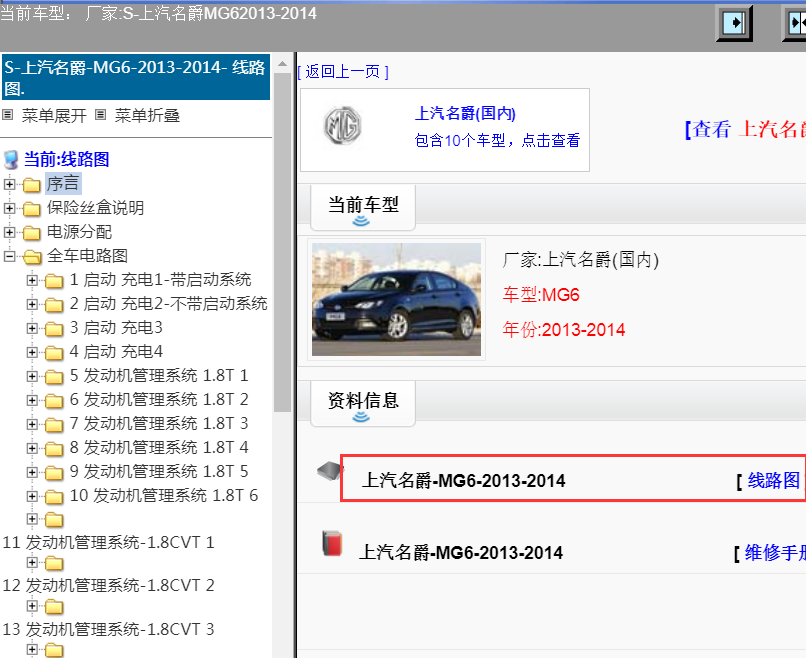This screenshot has width=806, height=658.
Task: Click the S-上汽名爵-MG6-2013-2014- 线路图 title
Action: click(136, 78)
